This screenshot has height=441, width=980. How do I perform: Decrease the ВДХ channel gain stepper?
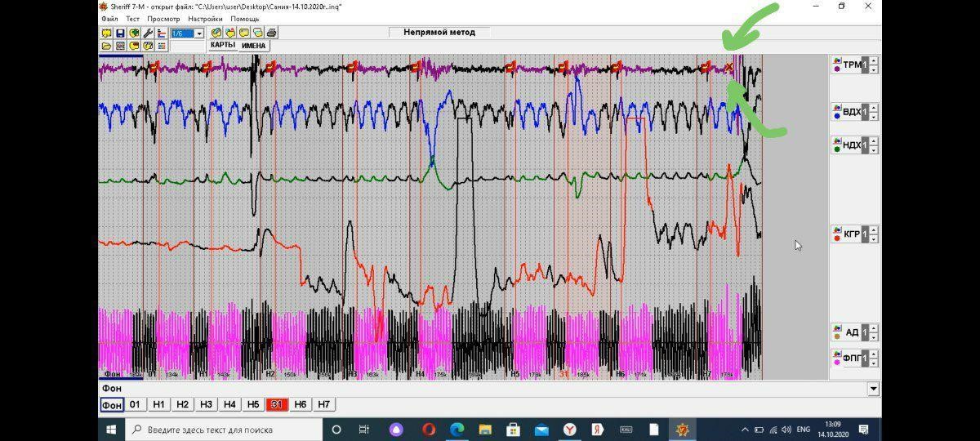874,116
